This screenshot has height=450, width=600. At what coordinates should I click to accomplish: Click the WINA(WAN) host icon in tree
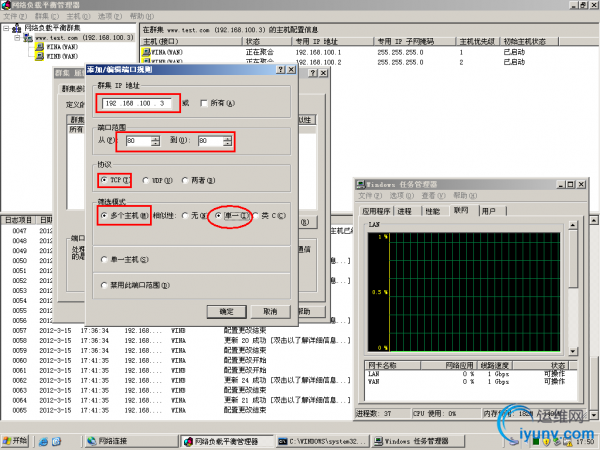(39, 47)
